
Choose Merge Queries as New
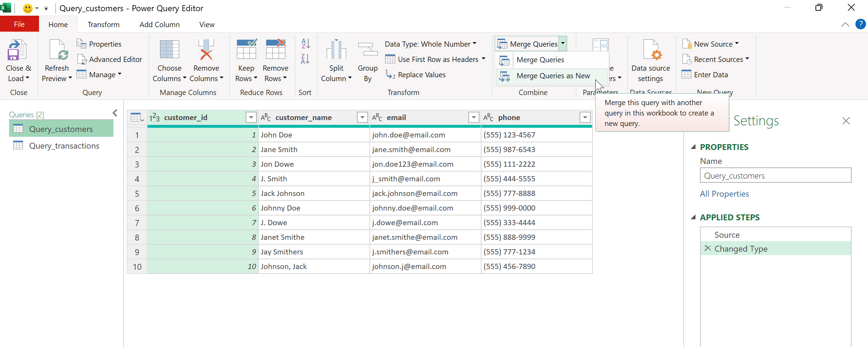pyautogui.click(x=553, y=76)
